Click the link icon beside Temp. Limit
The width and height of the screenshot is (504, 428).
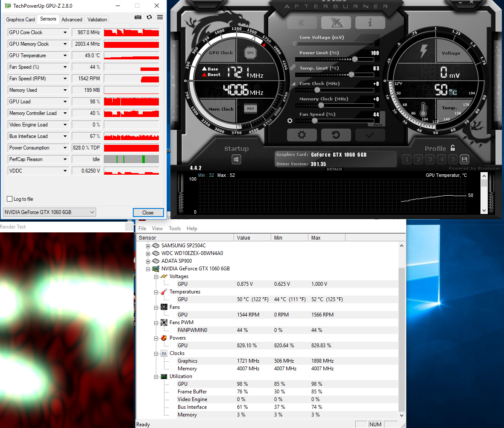pyautogui.click(x=293, y=67)
